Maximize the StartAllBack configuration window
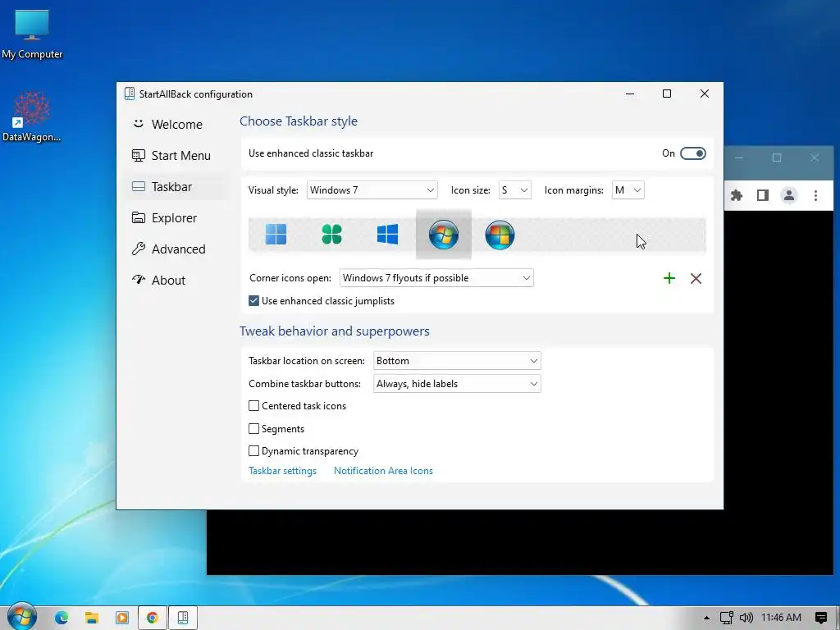This screenshot has width=840, height=630. [667, 94]
